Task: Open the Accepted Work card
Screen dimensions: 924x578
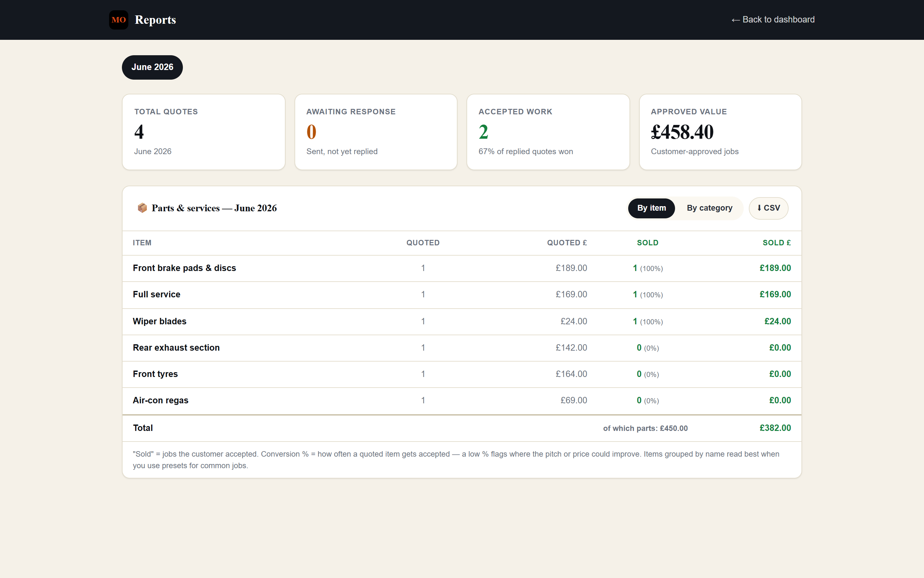Action: coord(548,132)
